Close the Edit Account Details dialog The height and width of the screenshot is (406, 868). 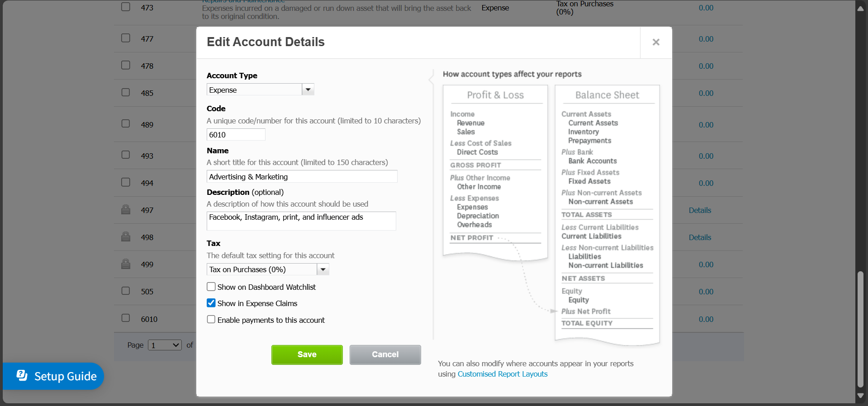coord(656,42)
